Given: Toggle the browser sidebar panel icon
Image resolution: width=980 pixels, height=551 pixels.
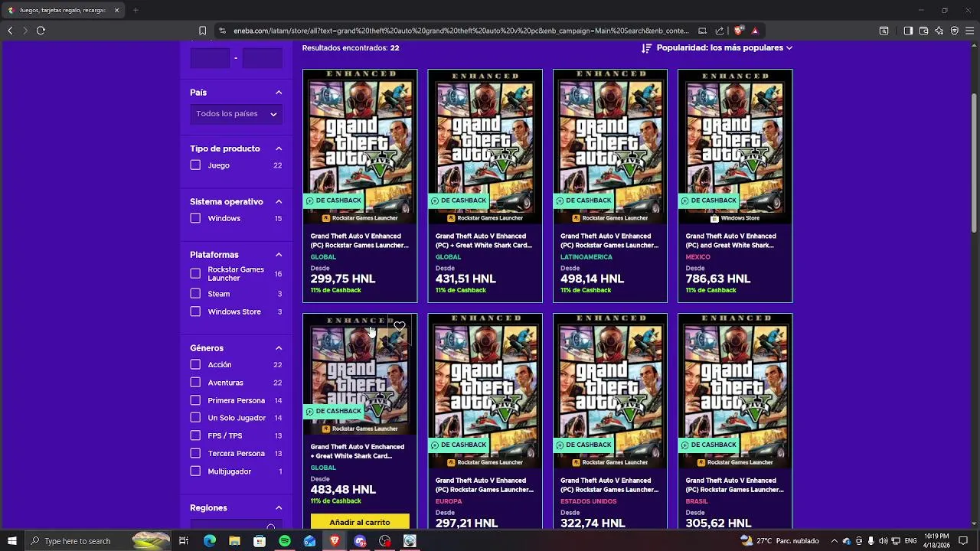Looking at the screenshot, I should tap(908, 31).
